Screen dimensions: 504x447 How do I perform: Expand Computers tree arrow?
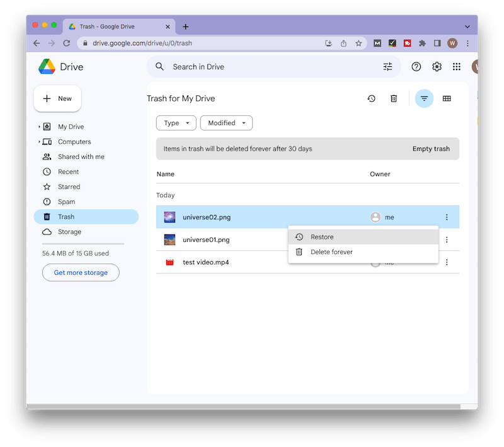point(39,141)
